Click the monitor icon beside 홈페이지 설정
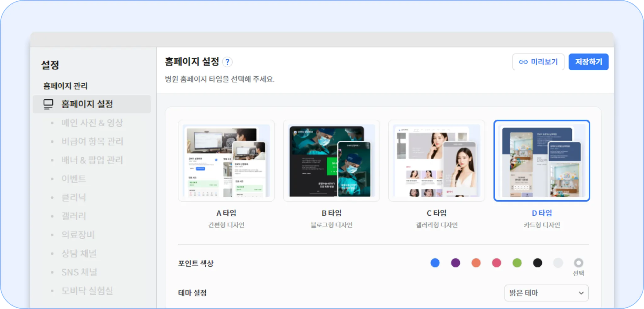The height and width of the screenshot is (309, 644). click(48, 104)
